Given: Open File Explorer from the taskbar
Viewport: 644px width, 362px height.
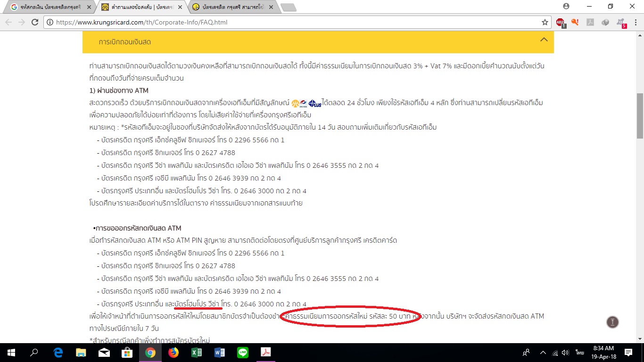Looking at the screenshot, I should (x=81, y=353).
